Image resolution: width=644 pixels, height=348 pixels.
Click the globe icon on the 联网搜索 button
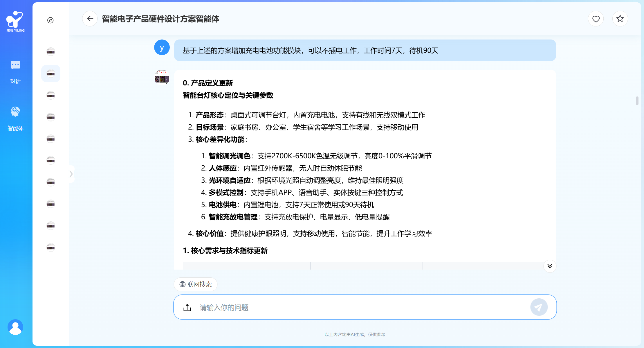point(183,284)
